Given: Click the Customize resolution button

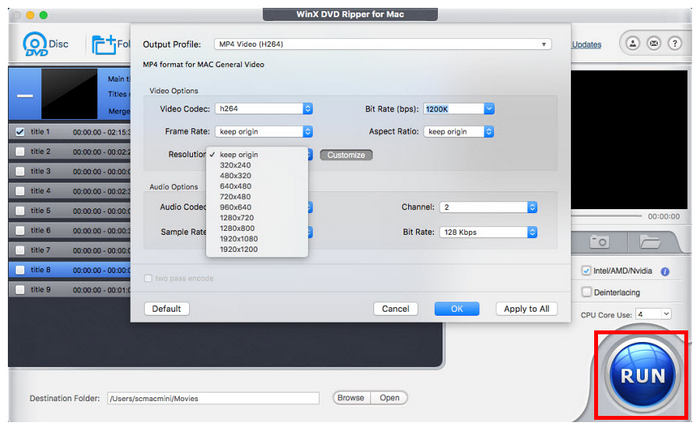Looking at the screenshot, I should point(346,155).
